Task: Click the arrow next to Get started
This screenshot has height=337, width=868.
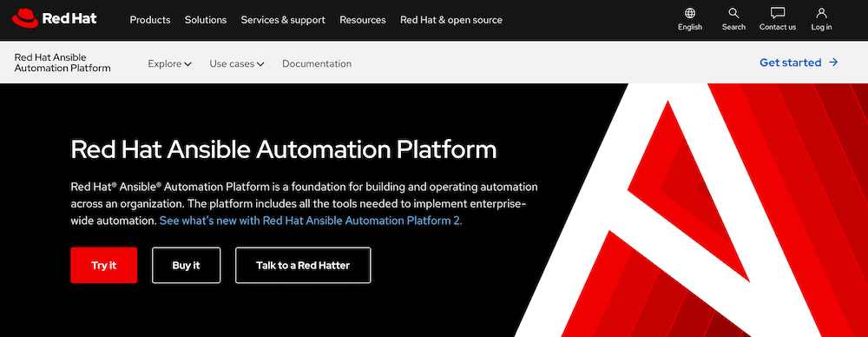Action: pos(833,63)
